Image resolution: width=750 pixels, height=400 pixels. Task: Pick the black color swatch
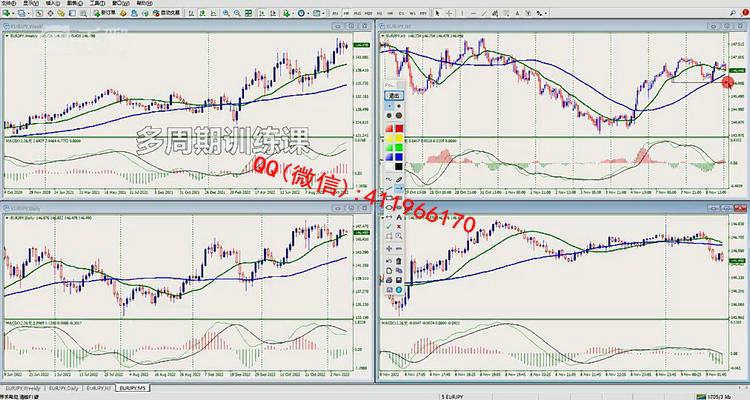399,167
